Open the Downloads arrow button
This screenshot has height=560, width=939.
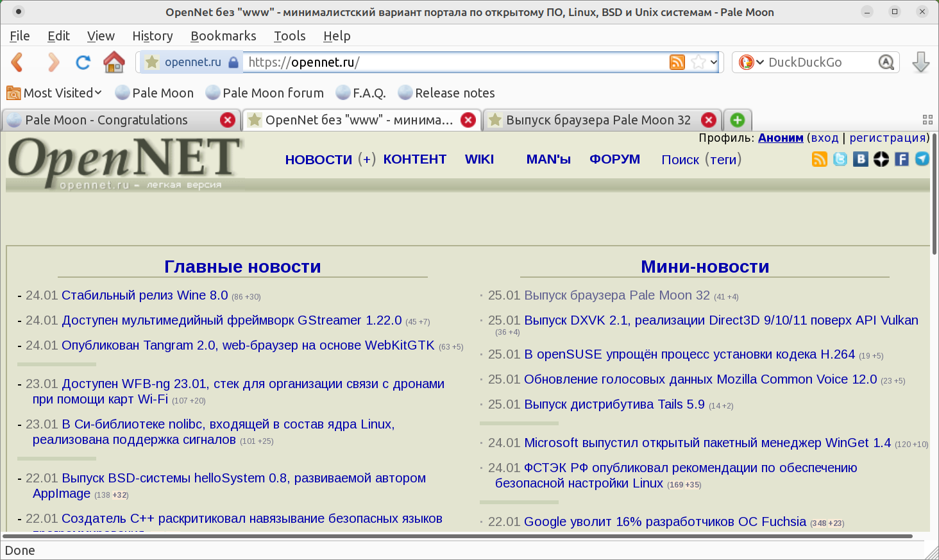pos(920,62)
